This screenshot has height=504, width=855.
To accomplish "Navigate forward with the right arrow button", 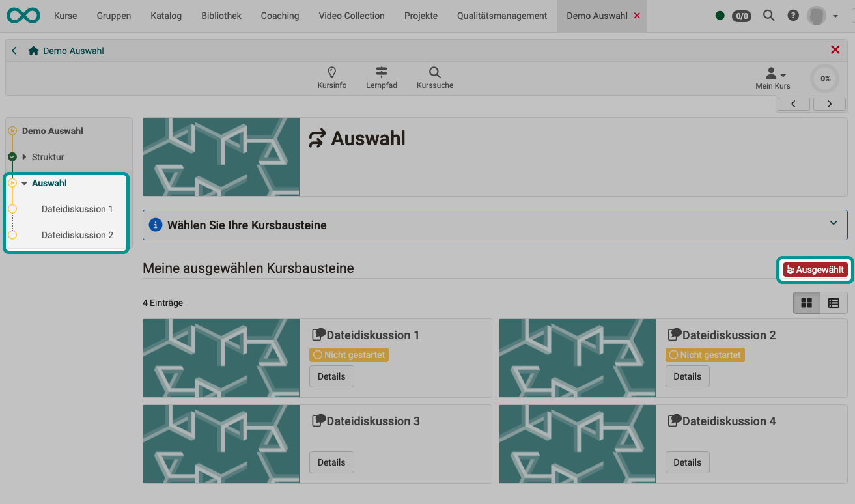I will [x=829, y=104].
